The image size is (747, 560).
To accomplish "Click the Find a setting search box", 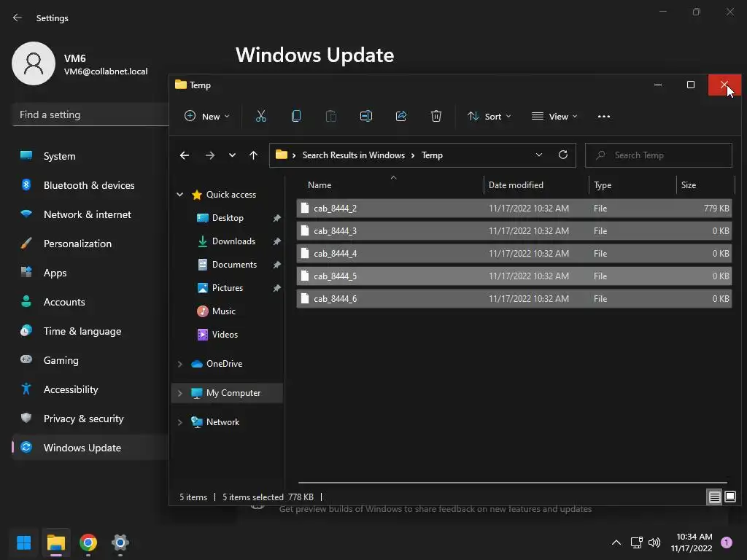I will click(x=90, y=114).
